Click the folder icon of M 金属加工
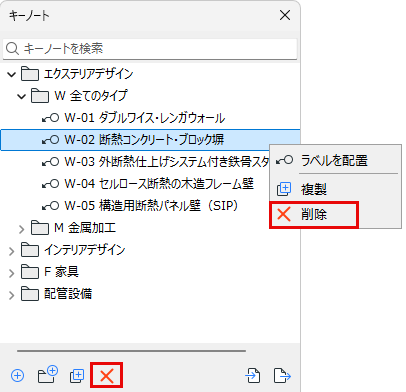406x392 pixels. pos(40,228)
